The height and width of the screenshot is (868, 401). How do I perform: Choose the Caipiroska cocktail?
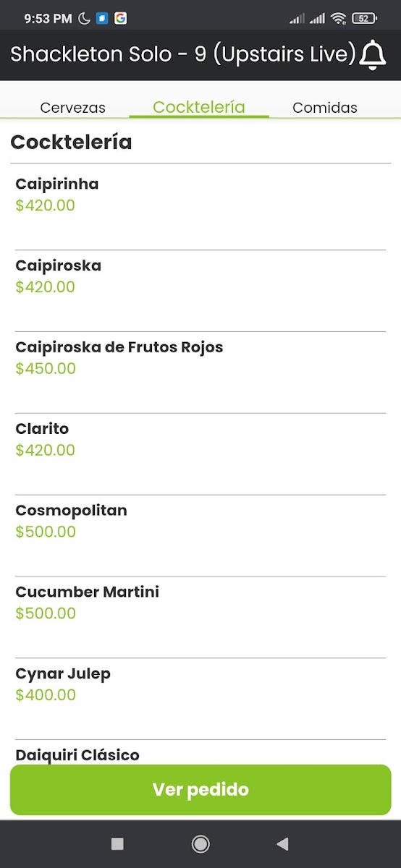click(200, 291)
